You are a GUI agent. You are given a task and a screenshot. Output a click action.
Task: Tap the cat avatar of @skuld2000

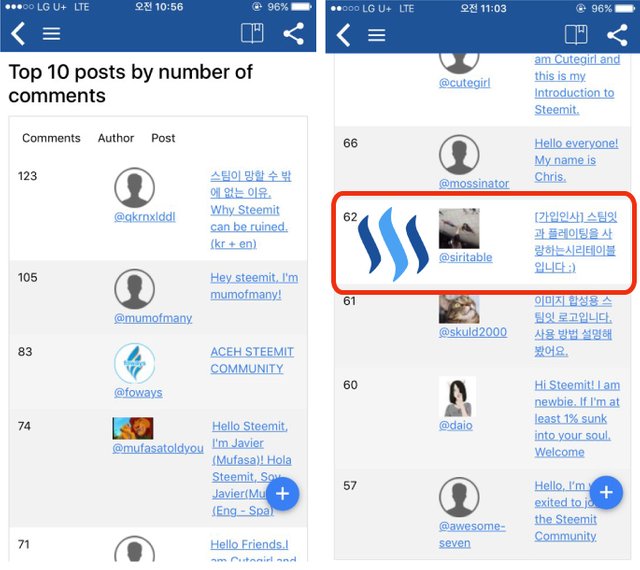[459, 309]
